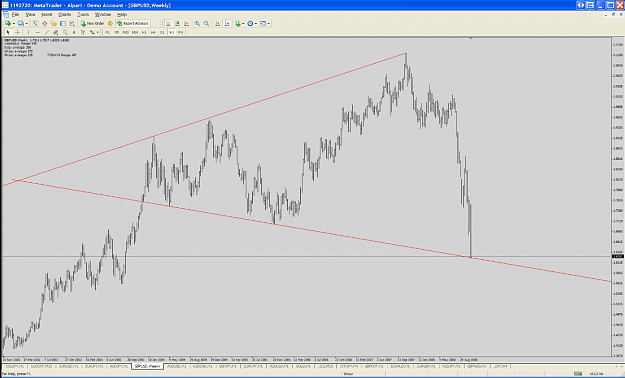Viewport: 625px width, 378px height.
Task: Switch to the AUDUSD chart tab
Action: tap(177, 366)
